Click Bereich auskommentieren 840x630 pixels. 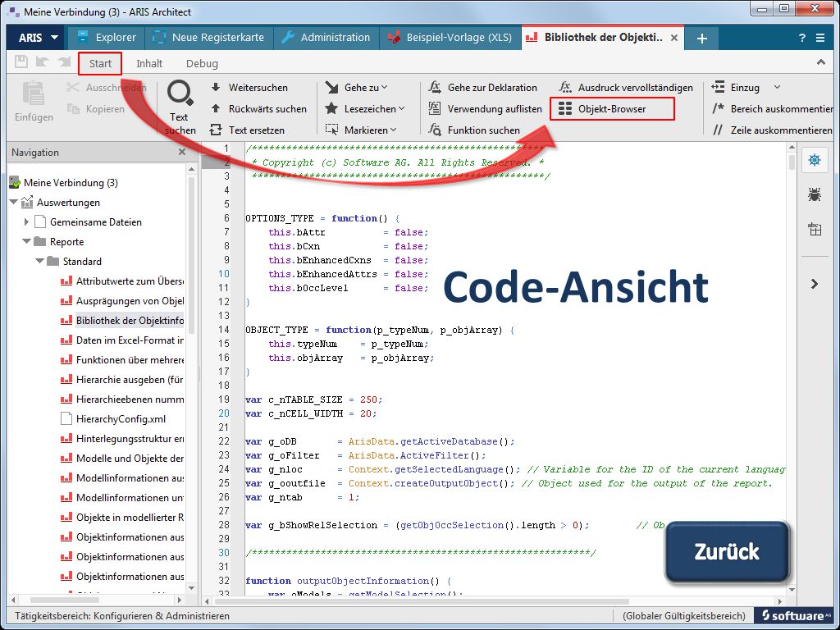pos(772,109)
